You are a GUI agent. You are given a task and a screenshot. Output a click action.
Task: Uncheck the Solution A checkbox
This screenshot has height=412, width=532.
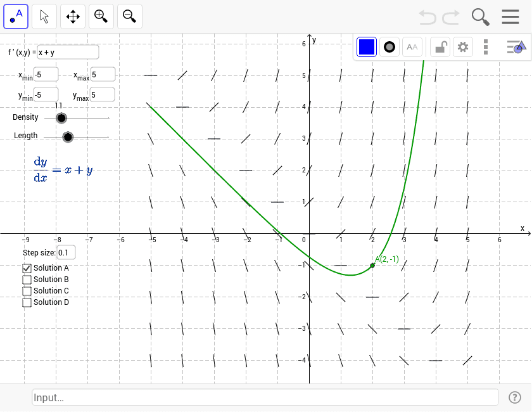(27, 268)
